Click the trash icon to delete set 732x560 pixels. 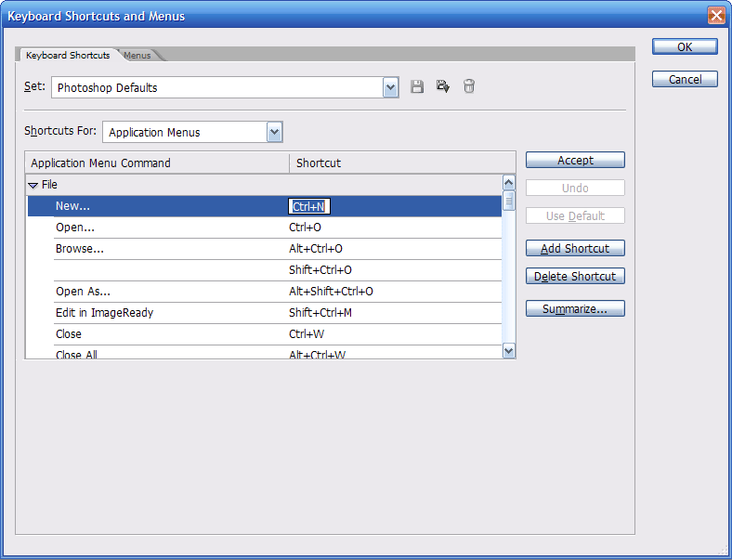click(x=469, y=86)
